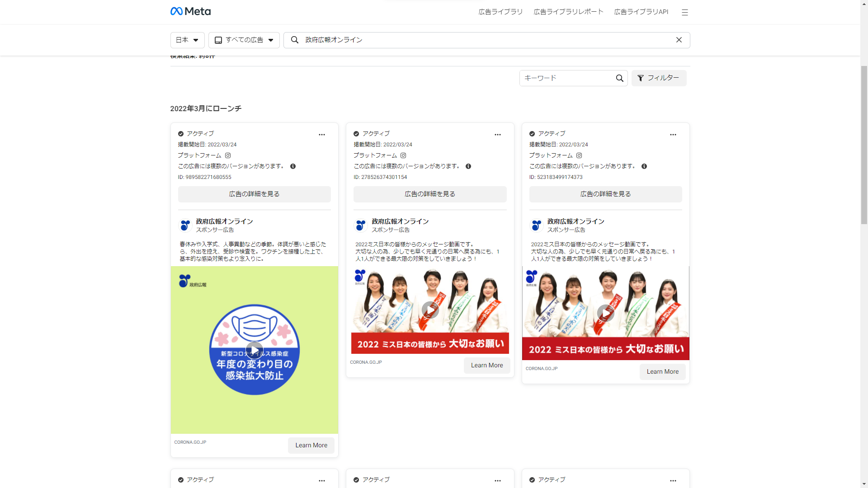Open 広告ライブラリAPI menu item
Viewport: 868px width, 488px height.
(x=641, y=12)
